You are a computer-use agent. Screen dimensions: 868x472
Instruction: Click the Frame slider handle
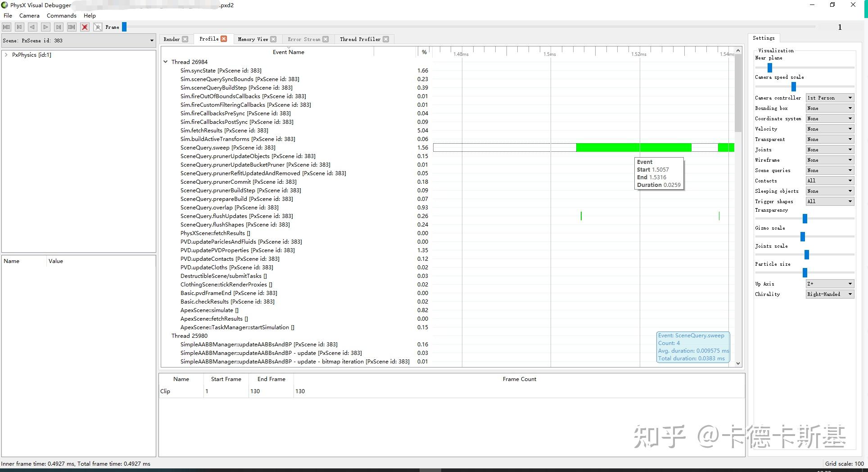click(124, 27)
